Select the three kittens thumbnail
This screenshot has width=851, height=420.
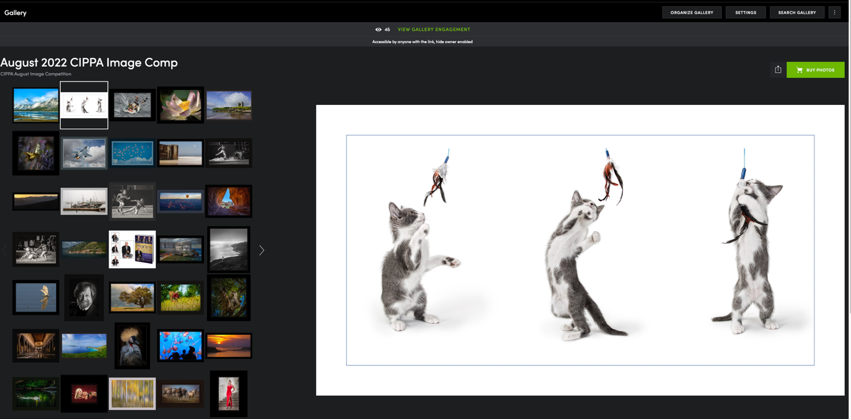pyautogui.click(x=84, y=105)
